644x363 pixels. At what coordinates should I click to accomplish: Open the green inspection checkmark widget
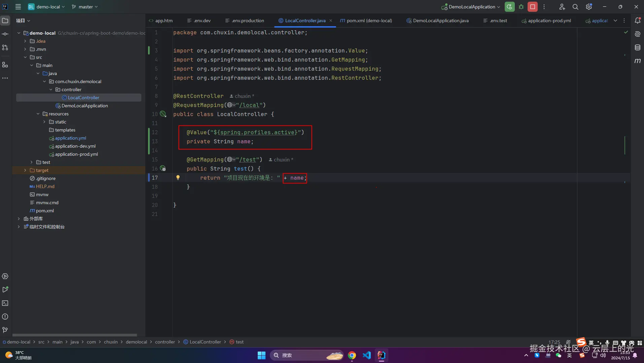pos(626,32)
